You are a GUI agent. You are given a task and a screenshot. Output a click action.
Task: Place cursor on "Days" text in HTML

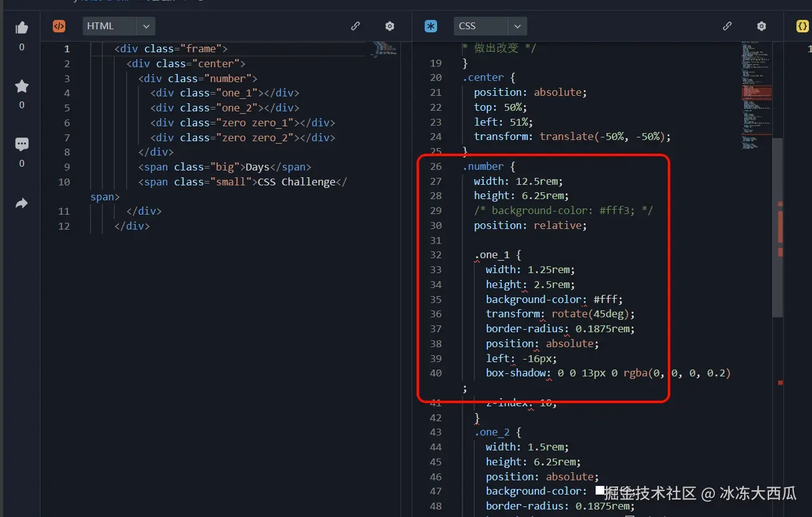coord(257,167)
